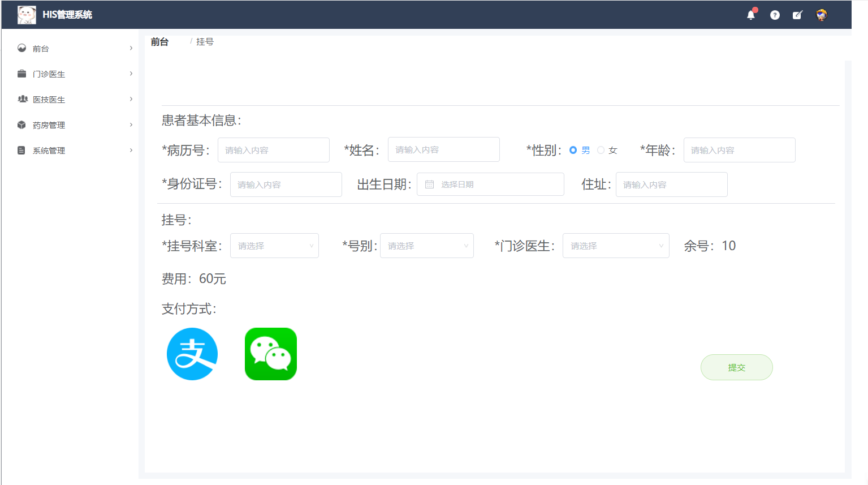Open 医技医生 sidebar menu item
Viewport: 868px width, 485px height.
point(71,99)
